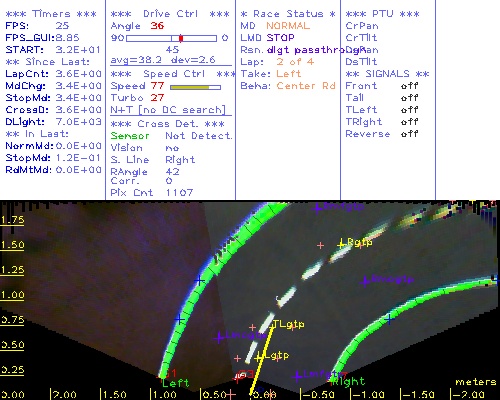The height and width of the screenshot is (400, 500).
Task: Click blue cross on right green lane
Action: 389,319
